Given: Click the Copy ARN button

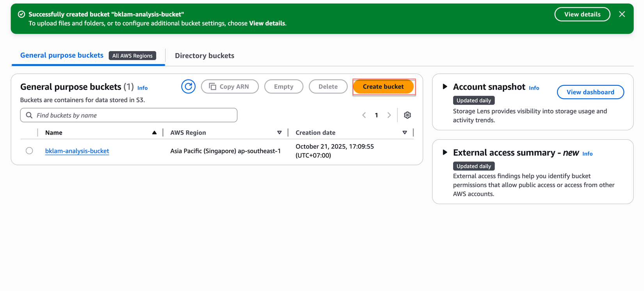Looking at the screenshot, I should click(229, 87).
